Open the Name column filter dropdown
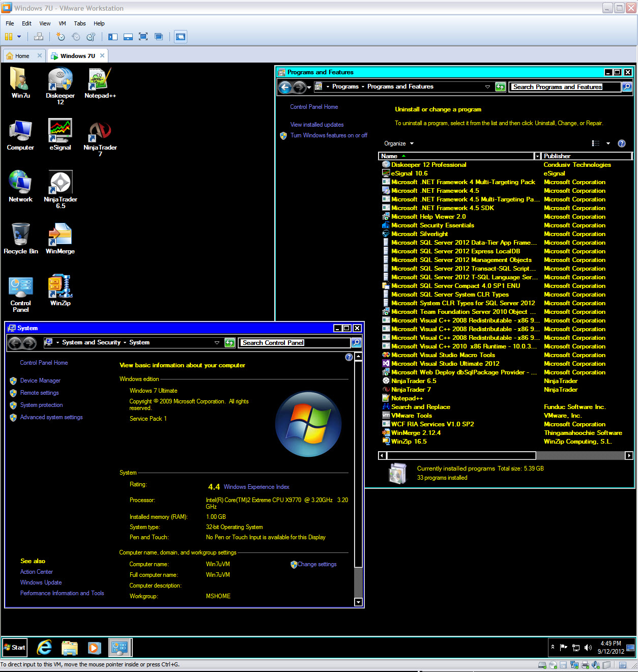The height and width of the screenshot is (672, 638). point(537,156)
